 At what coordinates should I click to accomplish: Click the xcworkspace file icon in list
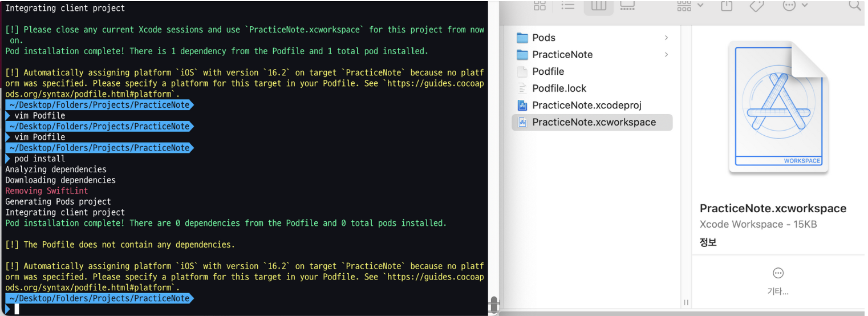click(522, 122)
